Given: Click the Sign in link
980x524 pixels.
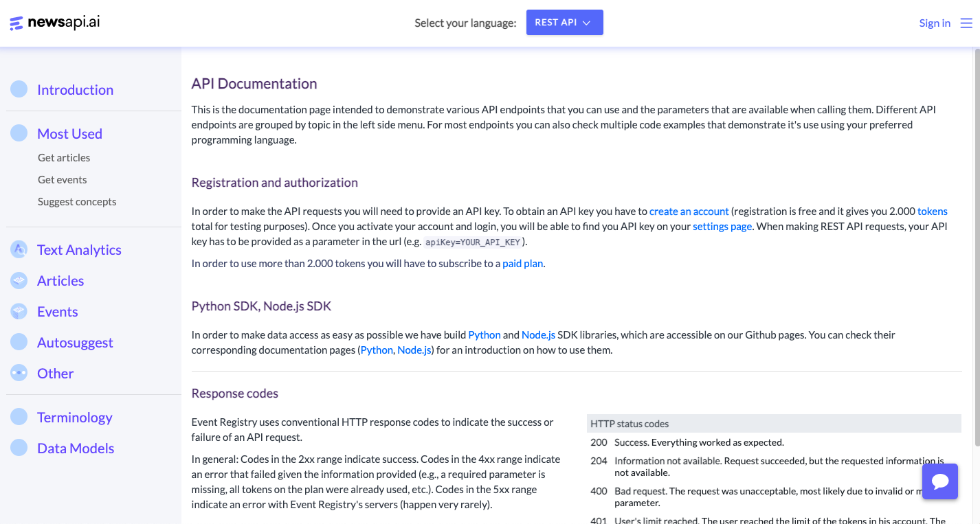Looking at the screenshot, I should [935, 23].
